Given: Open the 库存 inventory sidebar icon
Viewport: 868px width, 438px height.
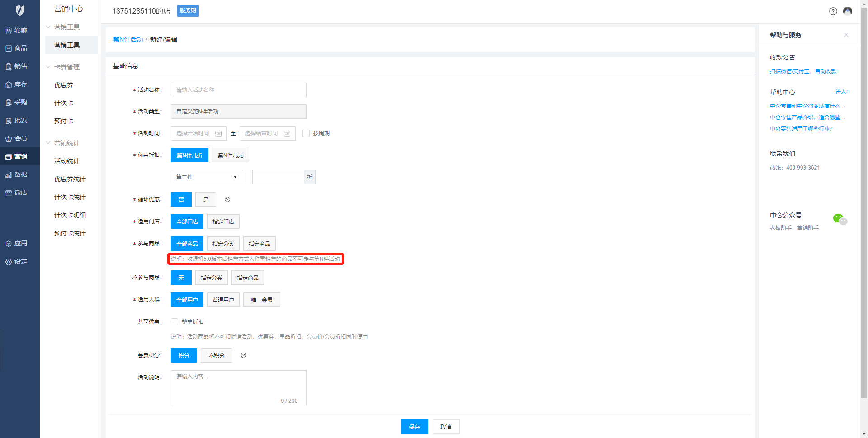Looking at the screenshot, I should (x=9, y=85).
